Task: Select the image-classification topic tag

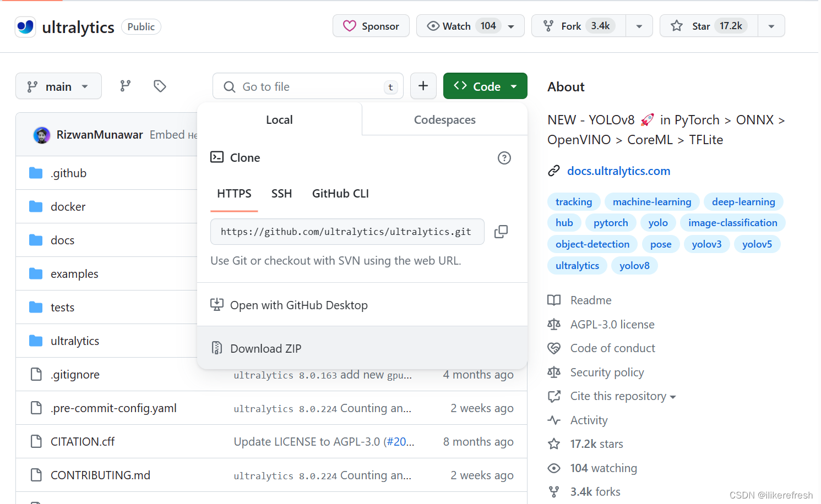Action: click(x=733, y=223)
